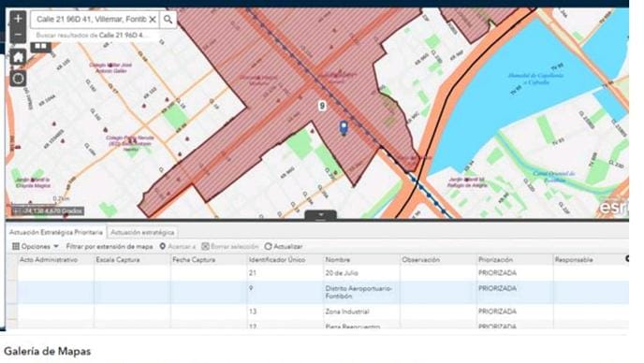Collapse the attribute table handle
This screenshot has width=644, height=363.
[321, 215]
